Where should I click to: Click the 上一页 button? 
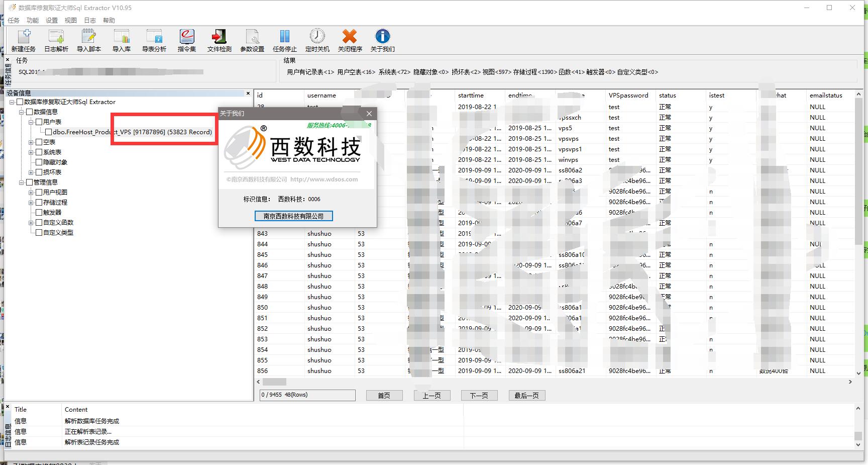pyautogui.click(x=432, y=396)
